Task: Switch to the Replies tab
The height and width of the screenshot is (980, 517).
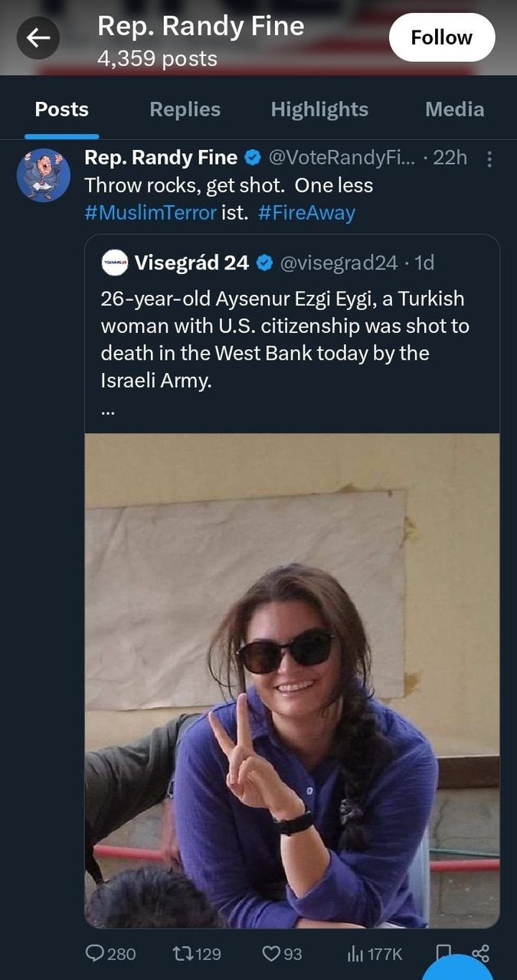Action: pyautogui.click(x=185, y=109)
